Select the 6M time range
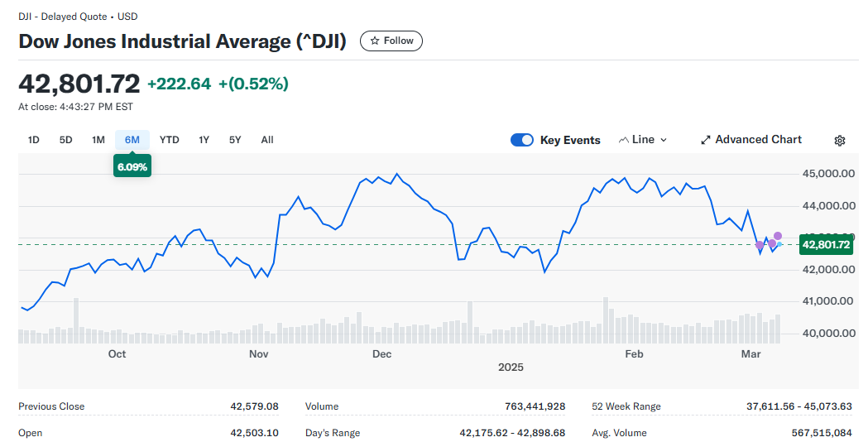This screenshot has height=442, width=868. click(132, 140)
